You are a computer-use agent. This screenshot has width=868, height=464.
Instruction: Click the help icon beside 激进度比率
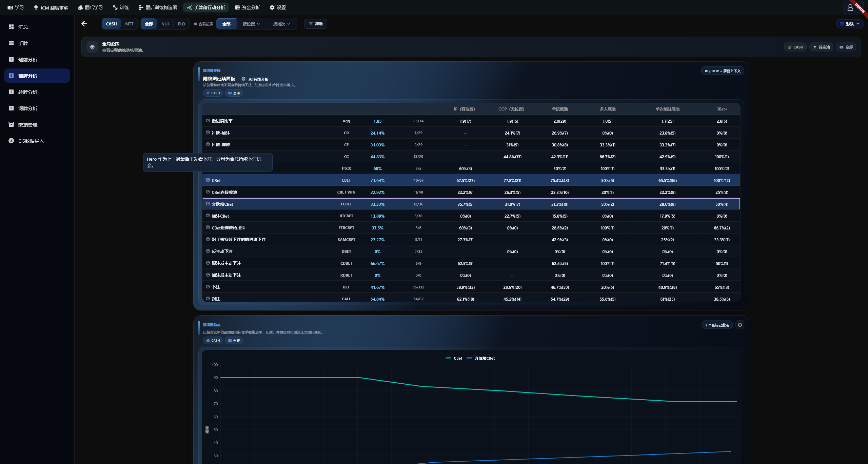tap(208, 121)
